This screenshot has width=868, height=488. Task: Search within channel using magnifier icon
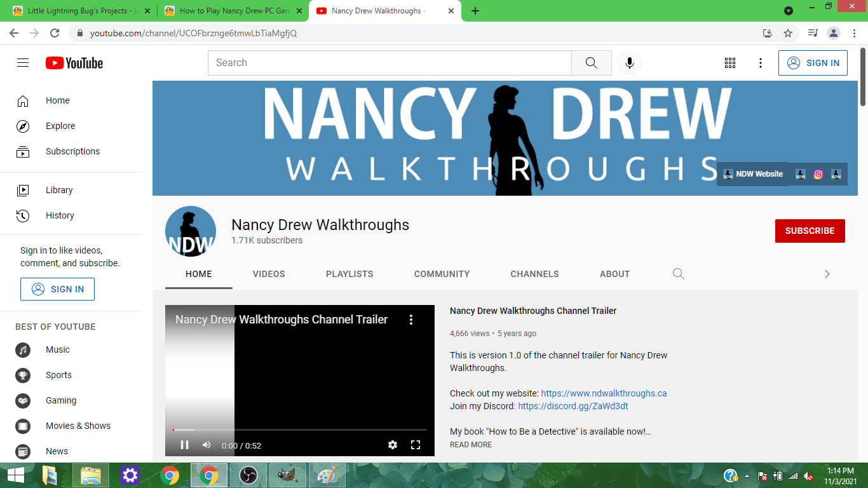tap(679, 274)
